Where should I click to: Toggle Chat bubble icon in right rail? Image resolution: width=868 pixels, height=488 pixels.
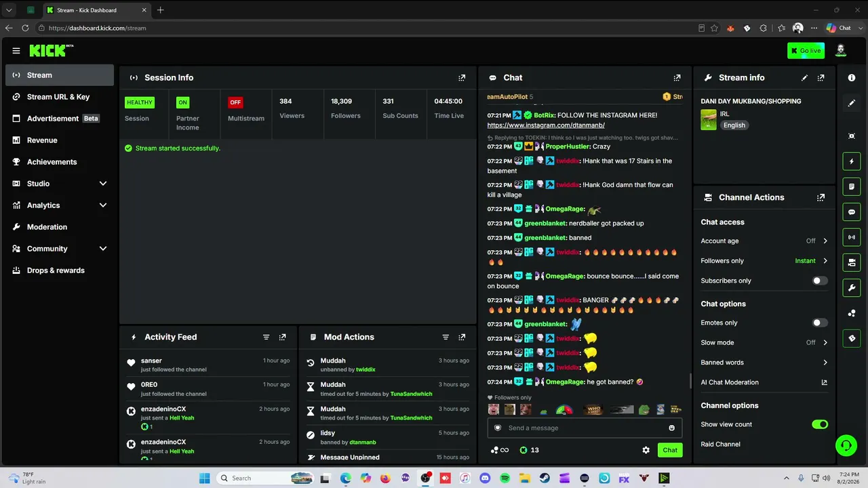[x=852, y=212]
